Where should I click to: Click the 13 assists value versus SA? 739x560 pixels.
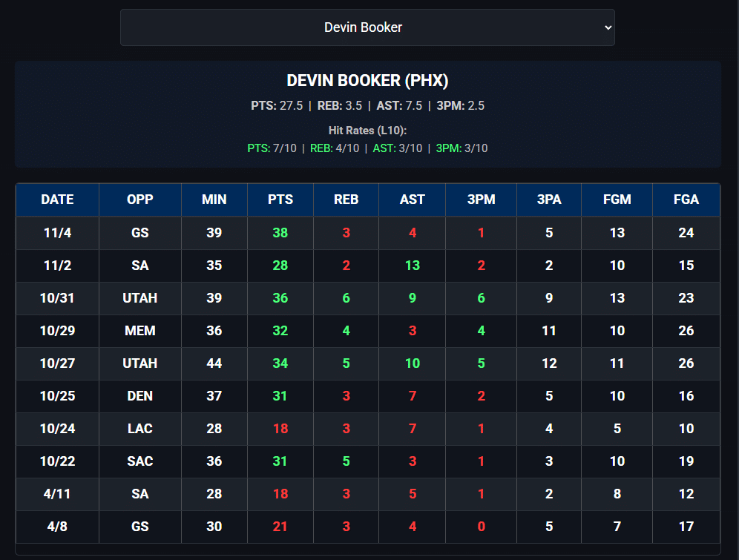(x=413, y=266)
